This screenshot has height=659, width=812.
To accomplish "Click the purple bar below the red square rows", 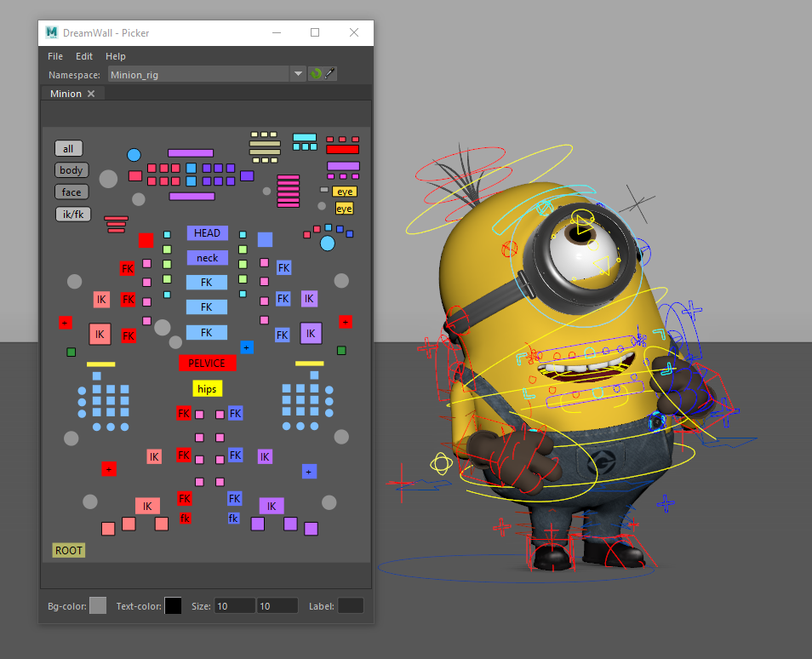I will click(192, 197).
